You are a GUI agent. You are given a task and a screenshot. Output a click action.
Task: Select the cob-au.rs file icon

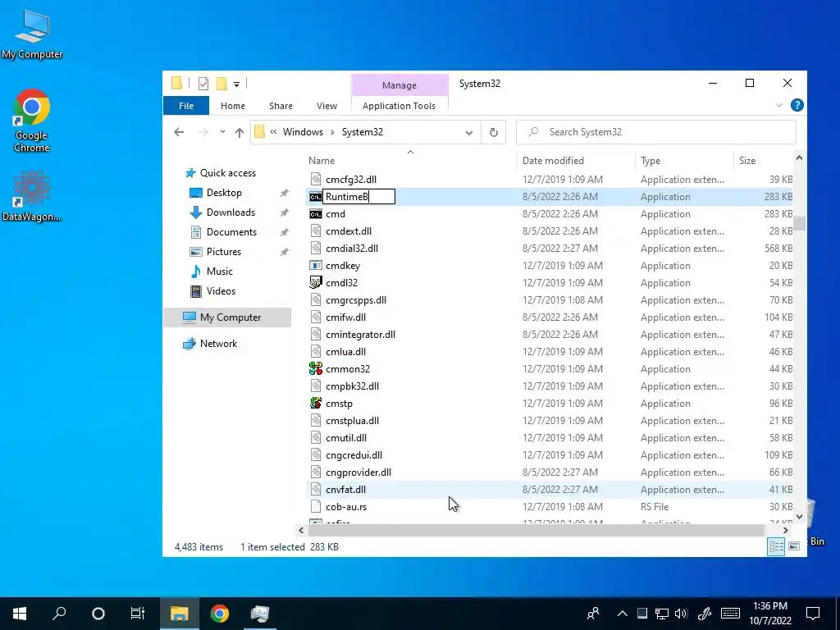(316, 507)
